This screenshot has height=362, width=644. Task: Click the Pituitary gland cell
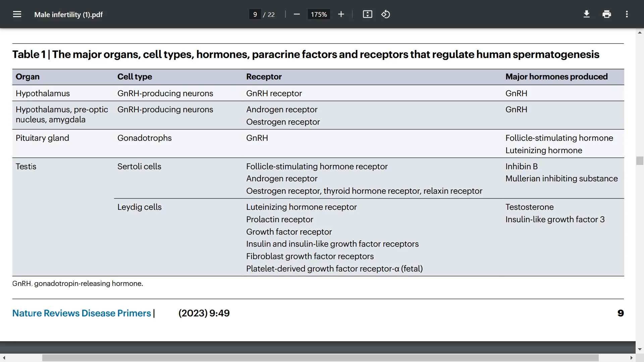[x=42, y=138]
